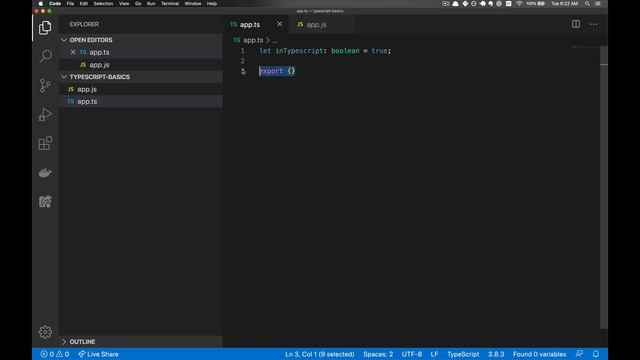This screenshot has width=640, height=360.
Task: Open the Help menu
Action: coord(212,3)
